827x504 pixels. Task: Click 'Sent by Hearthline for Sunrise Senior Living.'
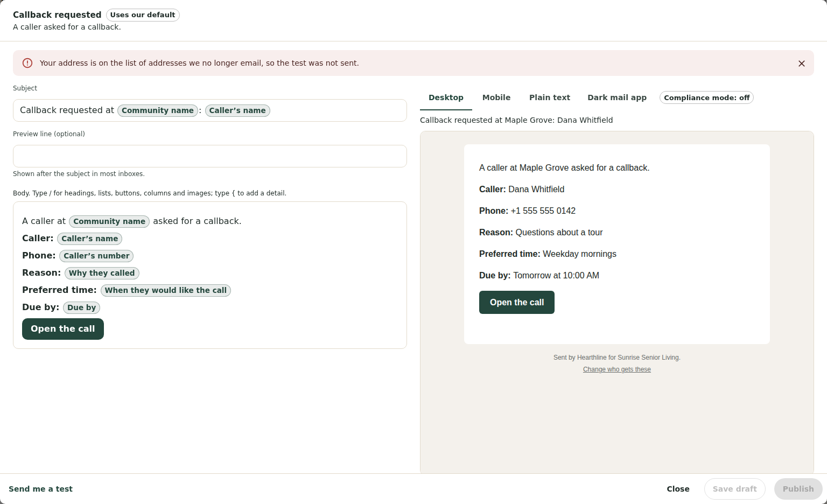(x=617, y=358)
